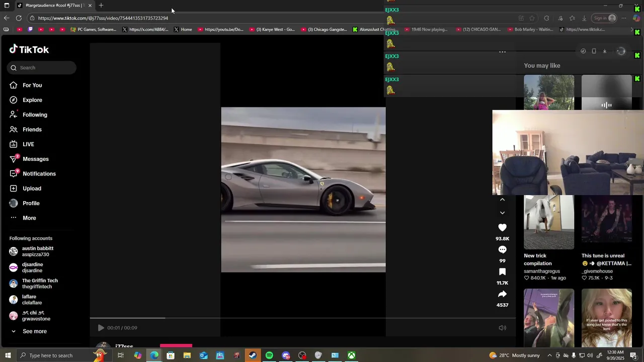This screenshot has height=362, width=644.
Task: Share the video using the arrow icon
Action: [502, 294]
